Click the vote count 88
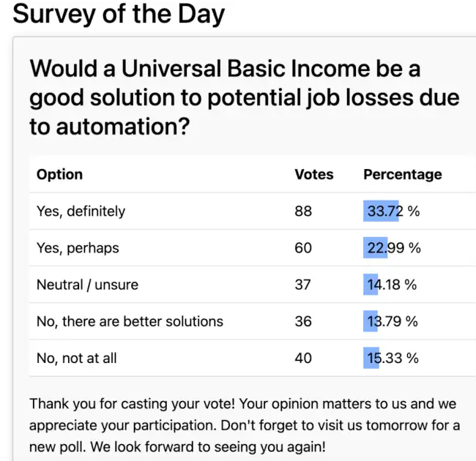 (303, 211)
